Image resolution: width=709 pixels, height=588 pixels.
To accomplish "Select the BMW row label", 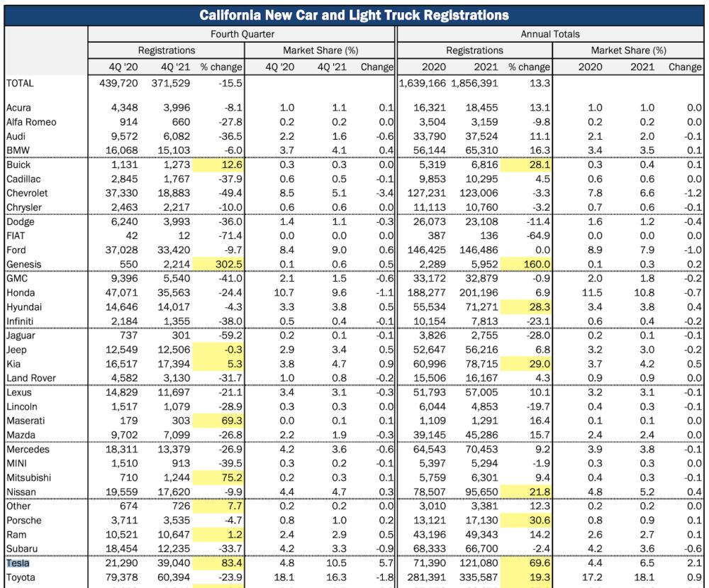I will coord(18,150).
